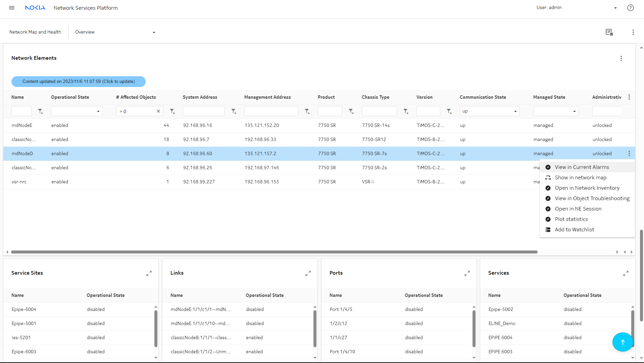Expand the Service Sites panel
The image size is (644, 363).
(149, 273)
